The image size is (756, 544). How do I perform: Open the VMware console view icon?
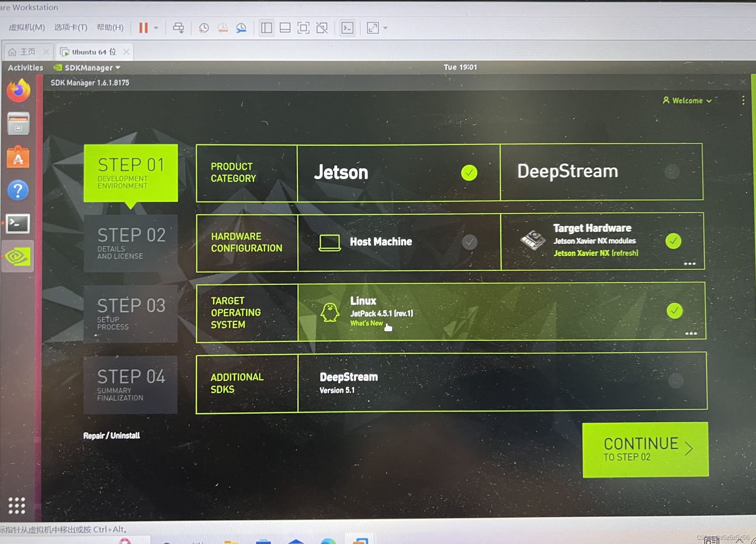click(x=347, y=28)
